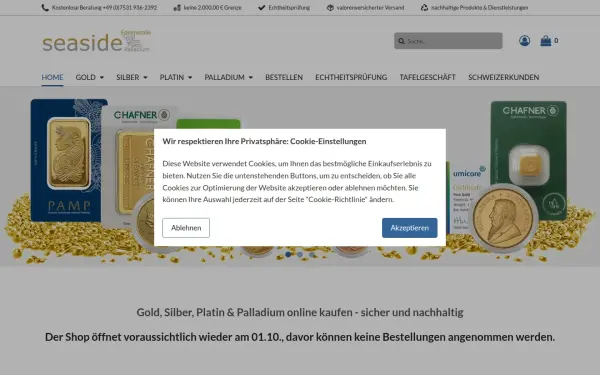600x375 pixels.
Task: Click valorenversicherter Versand text
Action: [x=370, y=8]
